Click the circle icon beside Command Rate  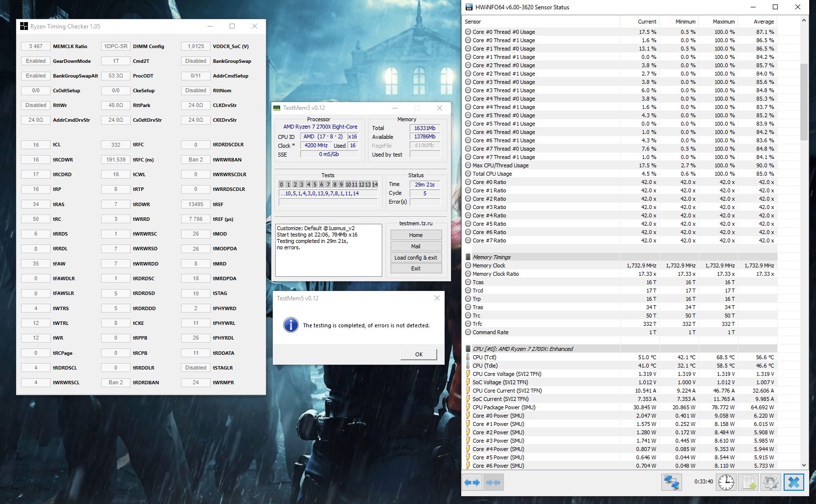tap(468, 332)
